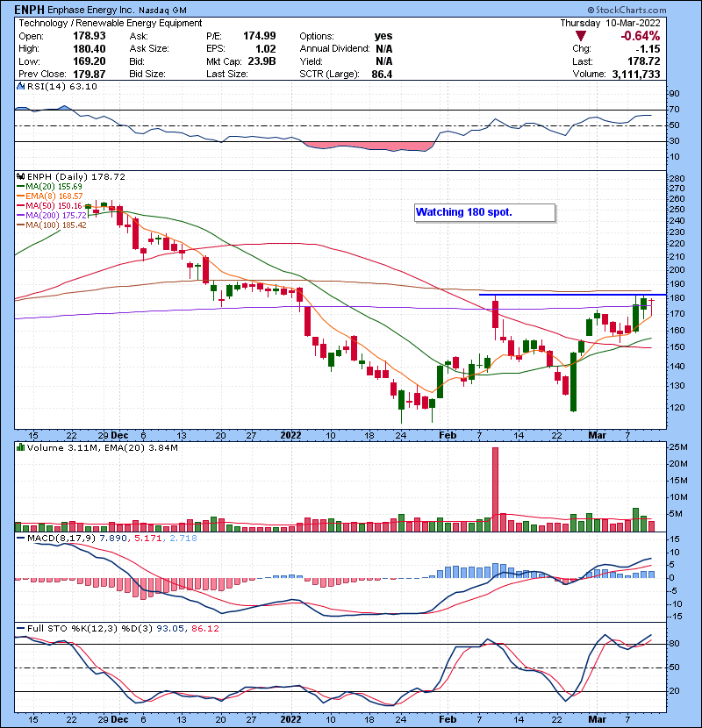This screenshot has height=728, width=702.
Task: Click the 25M label on the volume axis
Action: point(678,447)
